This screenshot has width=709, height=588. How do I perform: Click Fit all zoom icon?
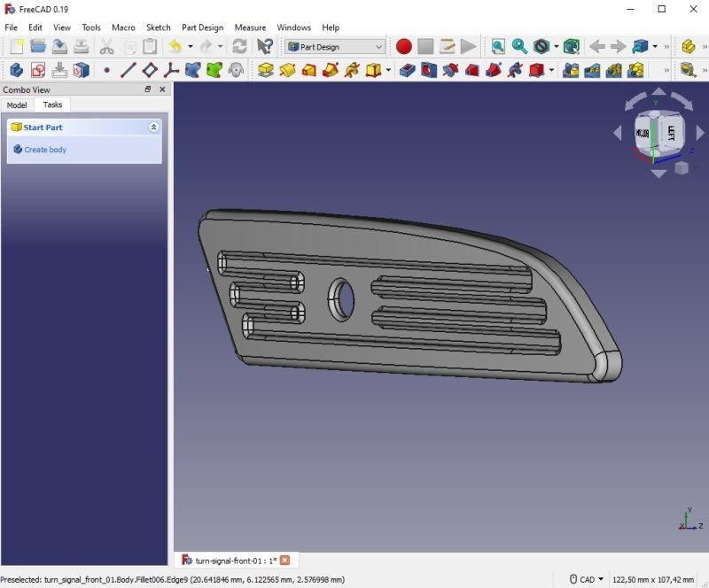pos(498,46)
